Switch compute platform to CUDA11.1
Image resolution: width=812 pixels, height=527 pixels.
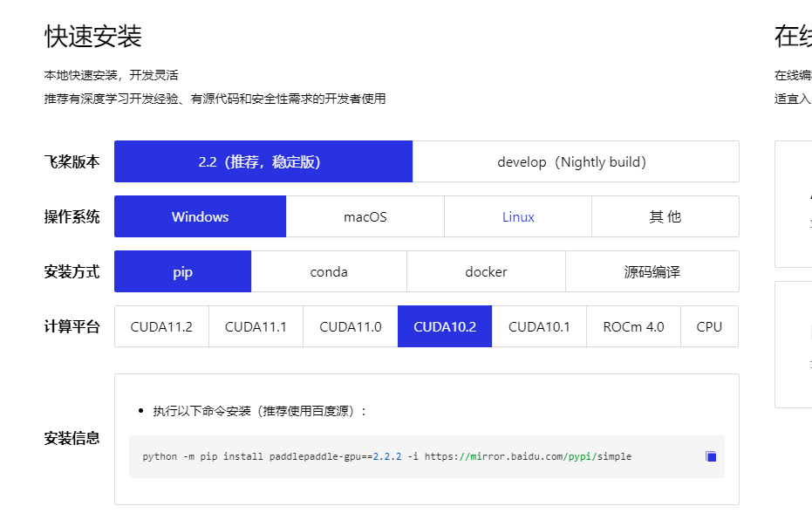point(255,326)
